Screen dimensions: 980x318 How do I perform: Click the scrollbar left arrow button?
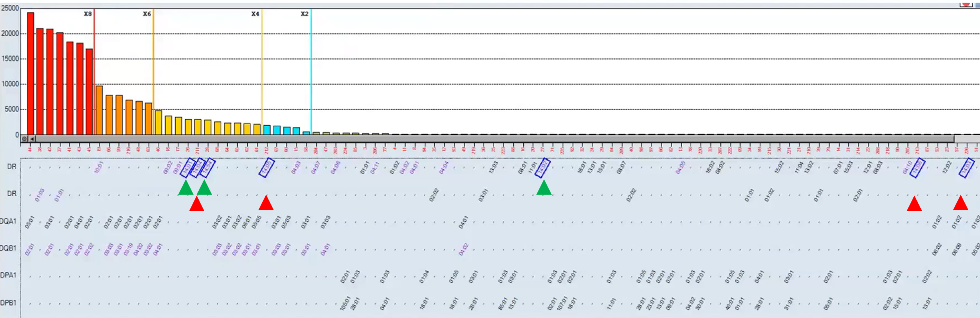point(32,139)
